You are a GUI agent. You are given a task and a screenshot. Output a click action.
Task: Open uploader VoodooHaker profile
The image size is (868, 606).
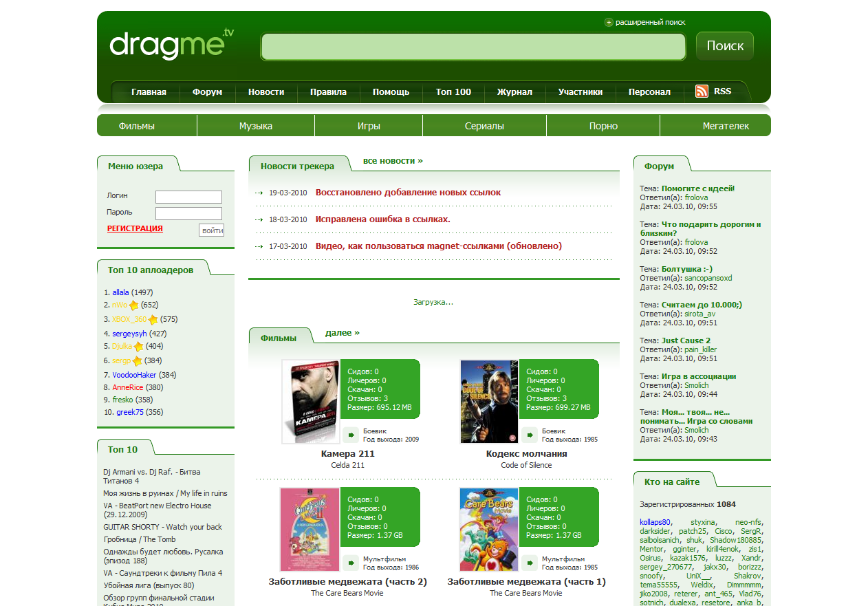(134, 375)
